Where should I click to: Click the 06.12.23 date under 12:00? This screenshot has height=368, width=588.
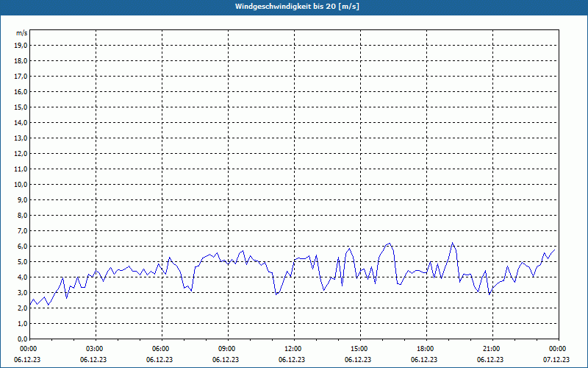292,360
